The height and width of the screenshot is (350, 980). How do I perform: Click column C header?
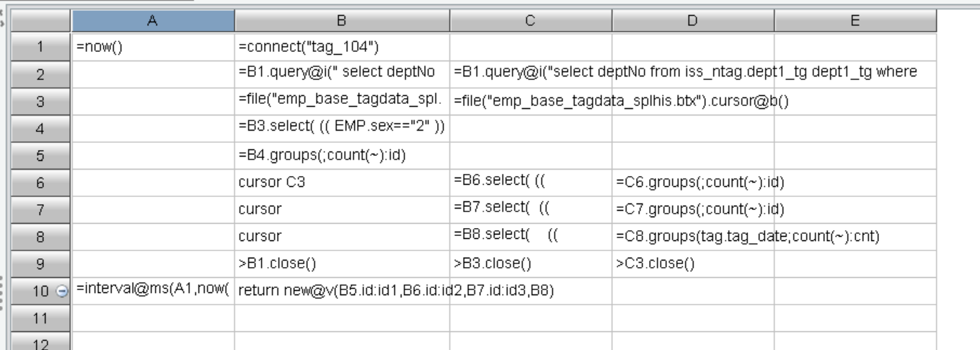pos(530,22)
